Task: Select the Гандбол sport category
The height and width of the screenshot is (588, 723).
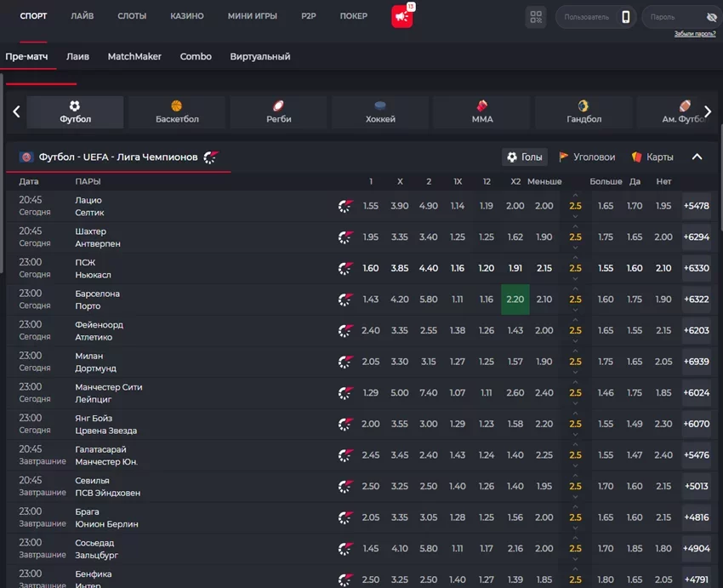Action: tap(584, 112)
